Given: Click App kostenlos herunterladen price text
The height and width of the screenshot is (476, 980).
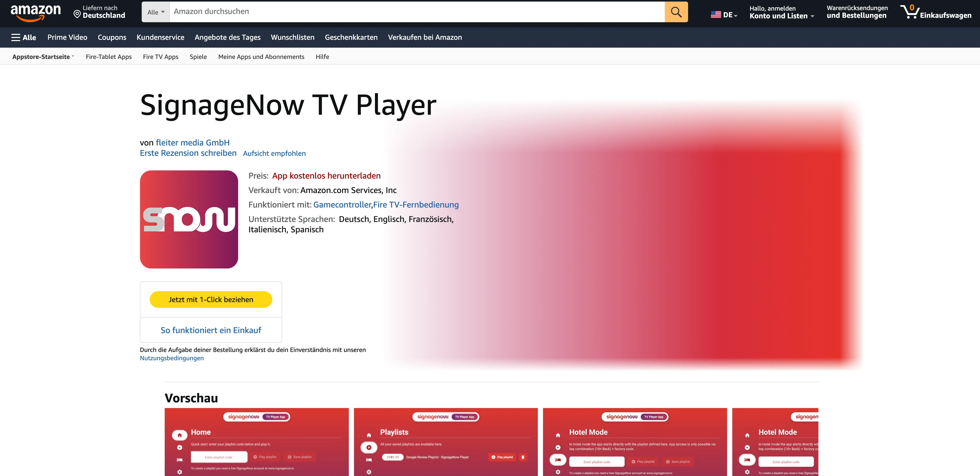Looking at the screenshot, I should pos(326,176).
